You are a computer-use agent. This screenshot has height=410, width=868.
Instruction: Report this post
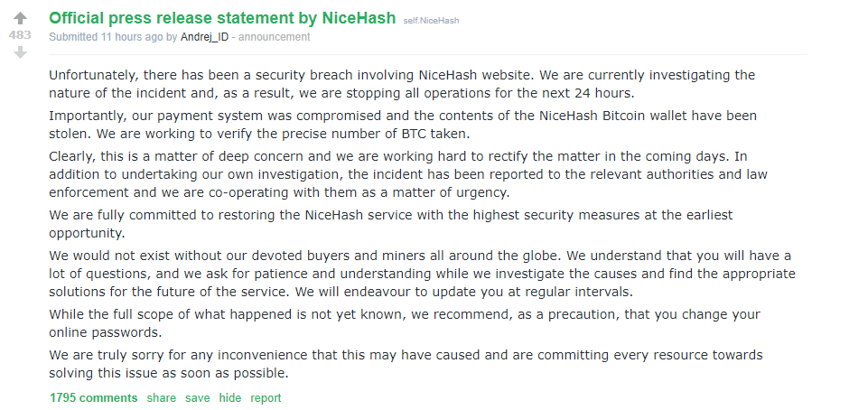click(266, 397)
